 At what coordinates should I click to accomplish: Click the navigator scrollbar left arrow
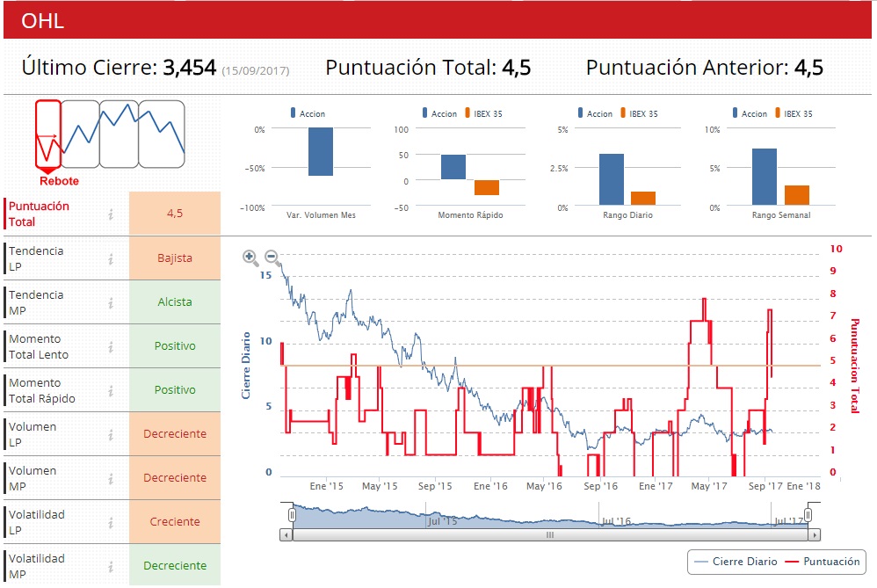286,535
